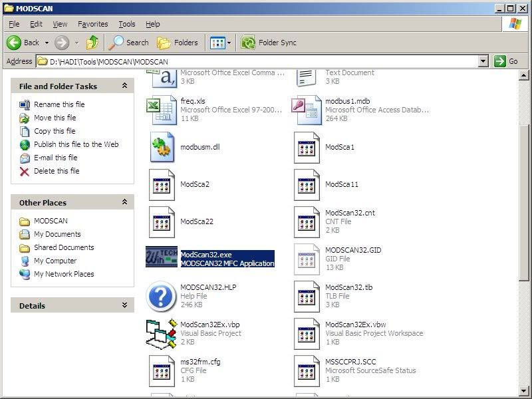This screenshot has height=399, width=532.
Task: Go up one folder level
Action: pos(92,43)
